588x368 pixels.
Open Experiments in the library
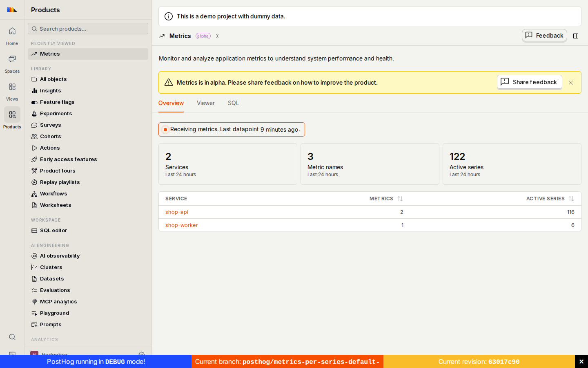tap(88, 114)
